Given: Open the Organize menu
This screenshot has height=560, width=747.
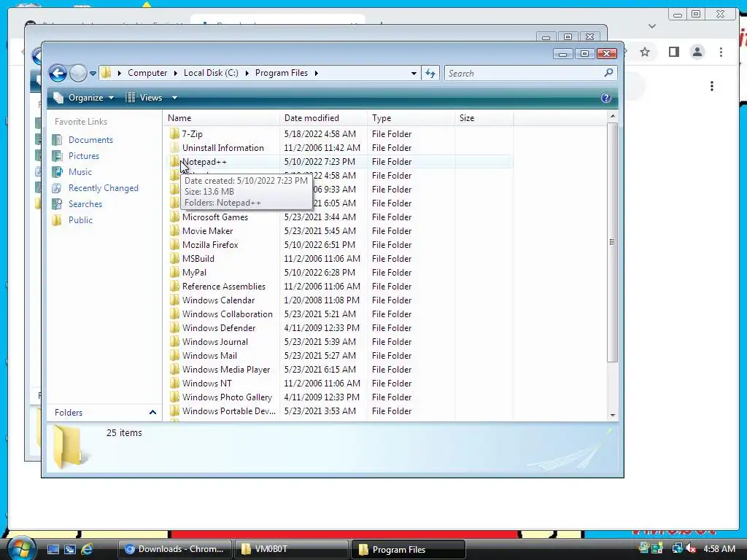Looking at the screenshot, I should pyautogui.click(x=84, y=98).
